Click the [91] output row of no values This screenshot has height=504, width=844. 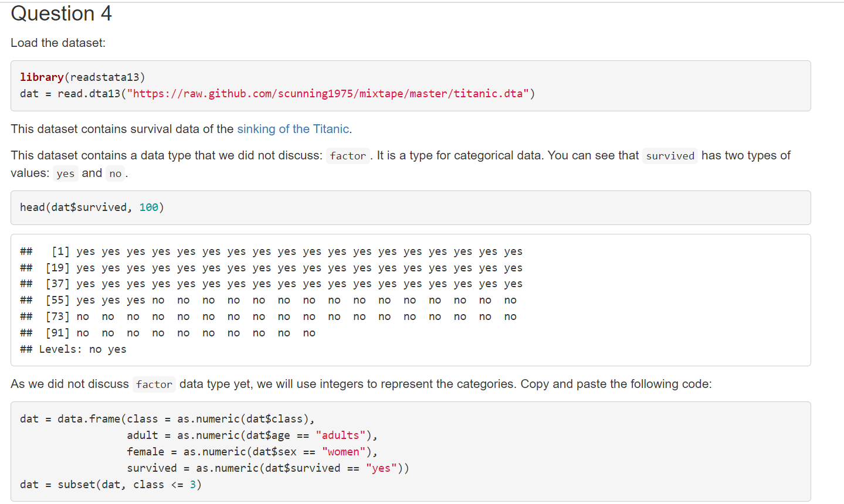(176, 332)
